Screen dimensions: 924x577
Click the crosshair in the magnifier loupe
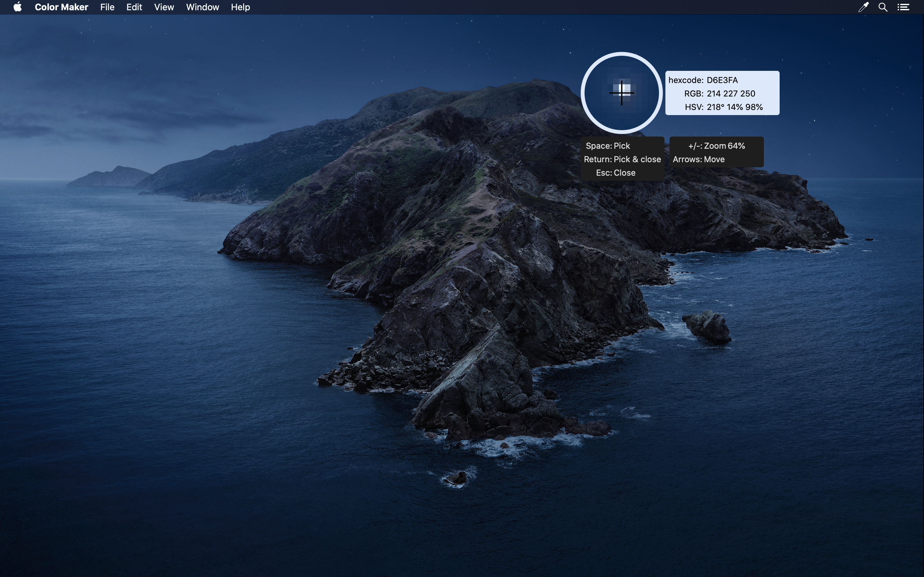click(621, 93)
